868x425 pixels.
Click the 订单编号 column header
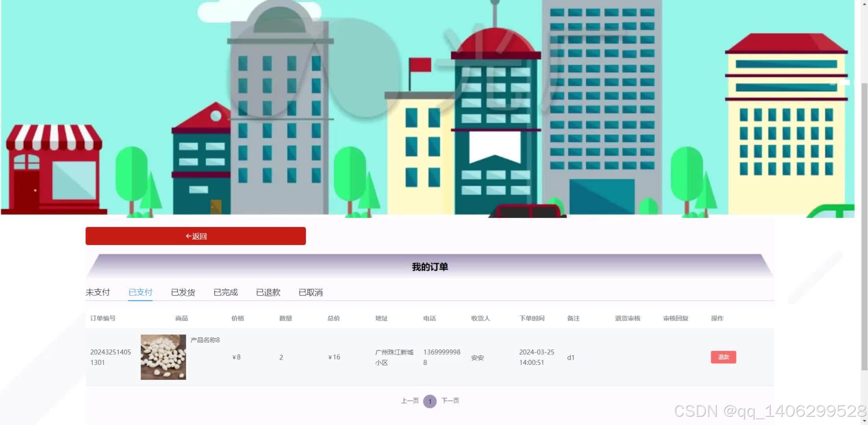pos(103,318)
